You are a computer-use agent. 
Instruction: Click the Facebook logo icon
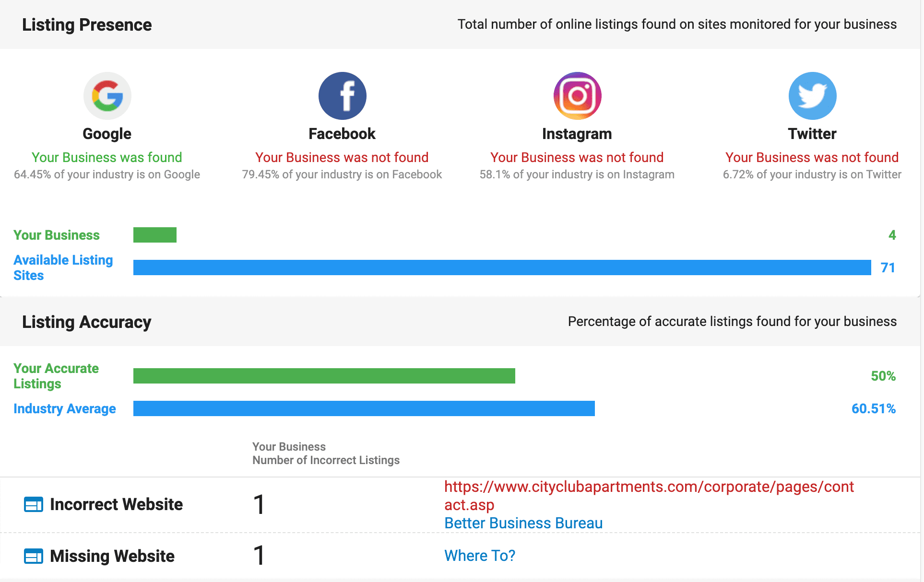click(342, 96)
